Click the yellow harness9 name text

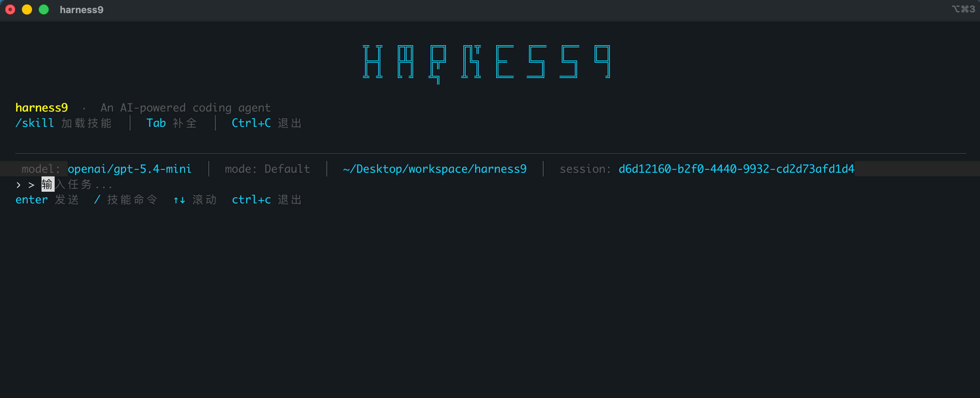coord(42,108)
